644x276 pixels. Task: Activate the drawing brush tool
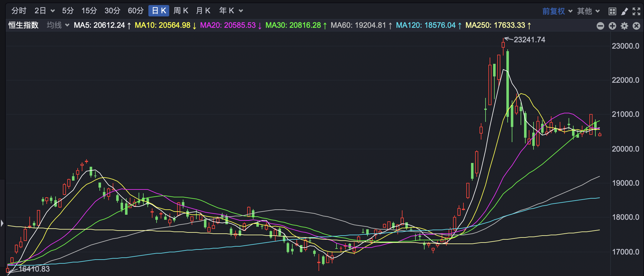[x=624, y=11]
